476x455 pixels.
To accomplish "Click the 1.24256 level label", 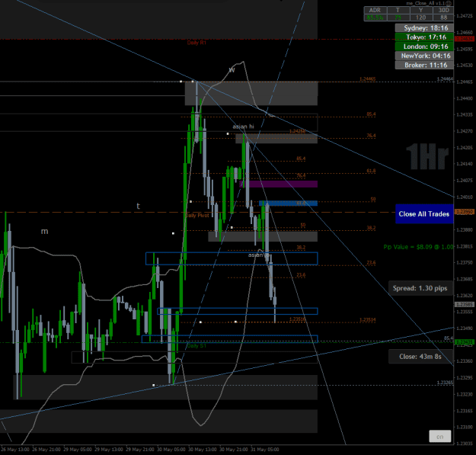I will (297, 131).
